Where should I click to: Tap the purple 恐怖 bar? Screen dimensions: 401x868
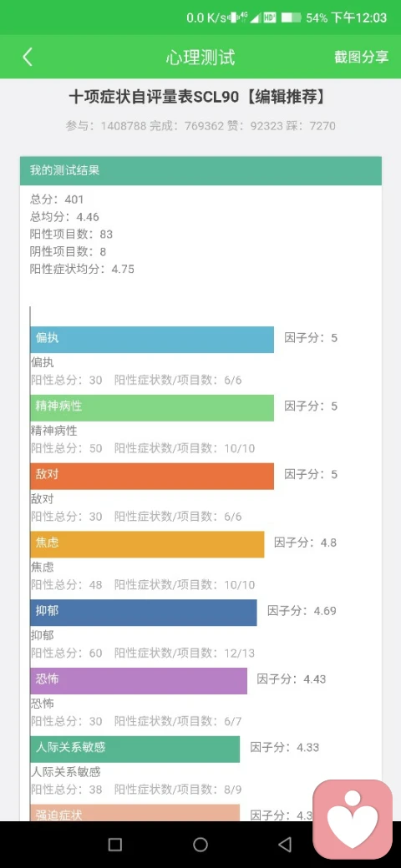[139, 681]
